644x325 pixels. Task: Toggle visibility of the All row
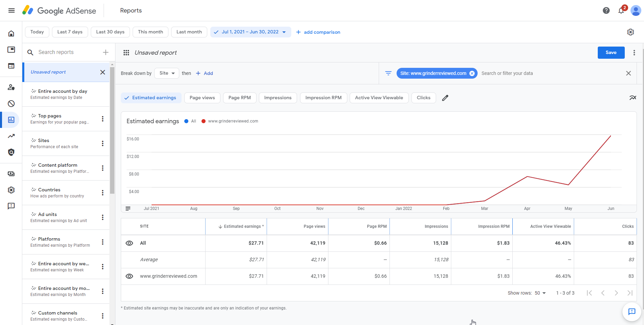[x=129, y=243]
